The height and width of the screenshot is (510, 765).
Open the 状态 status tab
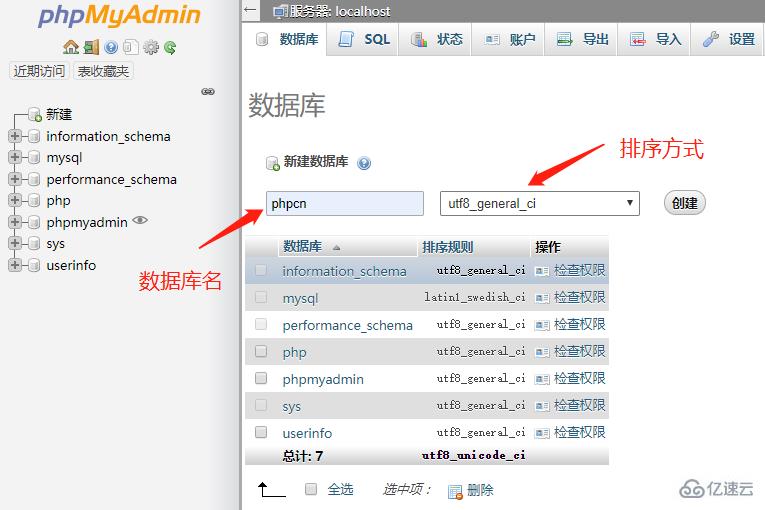pos(435,39)
